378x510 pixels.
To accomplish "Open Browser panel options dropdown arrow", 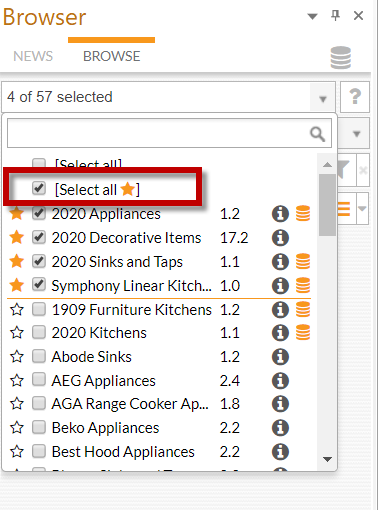I will tap(312, 16).
